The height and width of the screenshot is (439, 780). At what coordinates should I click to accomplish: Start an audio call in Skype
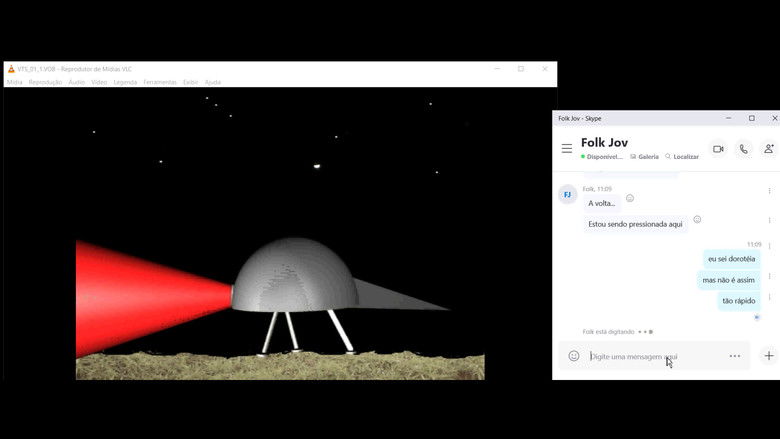pos(743,149)
